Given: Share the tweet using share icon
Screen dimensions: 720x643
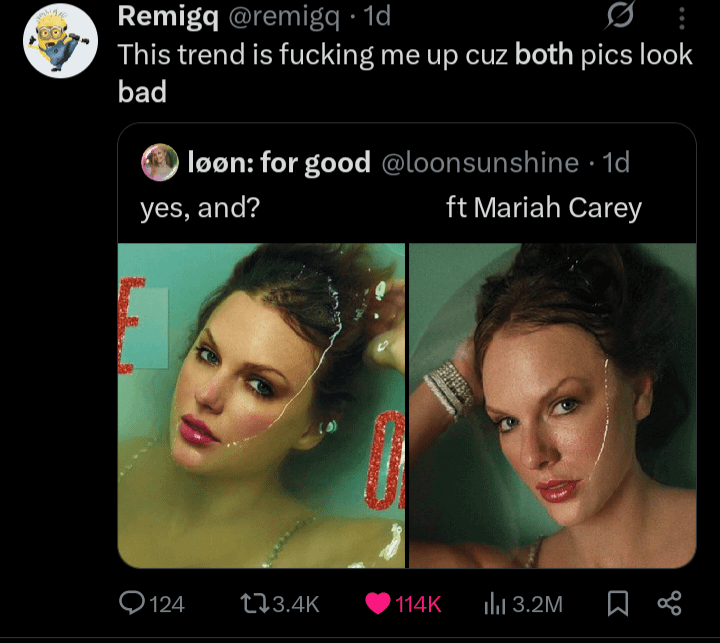Looking at the screenshot, I should pyautogui.click(x=669, y=603).
